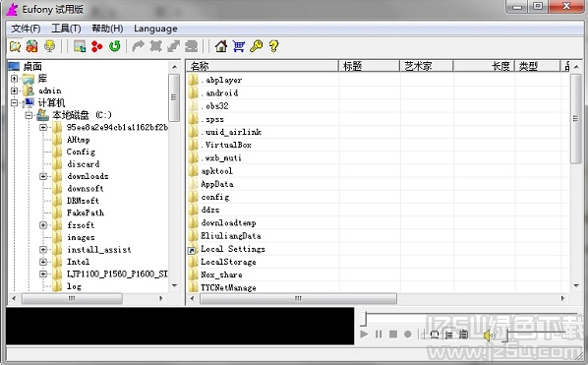Click the gray stacked pages toolbar icon
The image size is (588, 365).
point(192,46)
